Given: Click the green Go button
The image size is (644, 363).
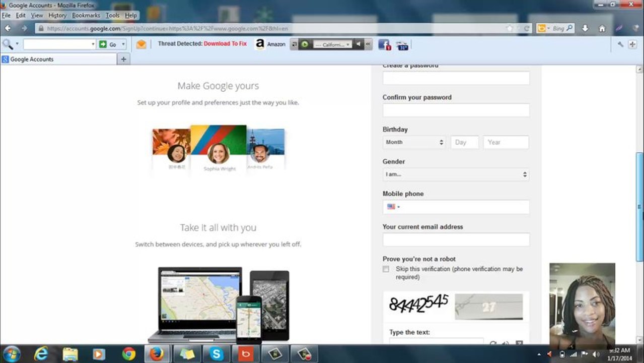Looking at the screenshot, I should [108, 44].
